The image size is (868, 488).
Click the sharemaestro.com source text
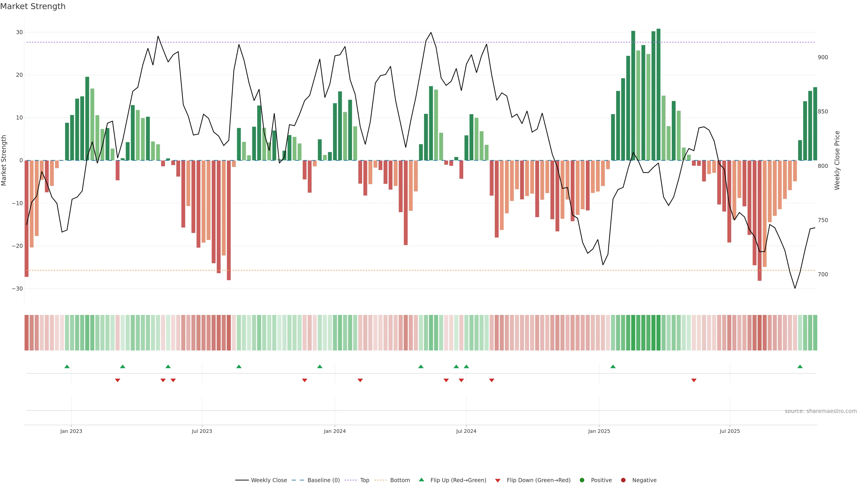click(821, 411)
